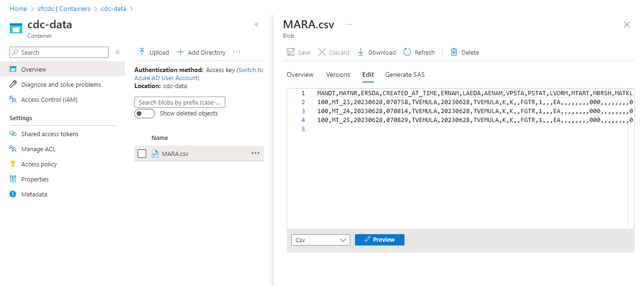Viewport: 644px width, 286px height.
Task: Switch to the Versions tab
Action: click(338, 74)
